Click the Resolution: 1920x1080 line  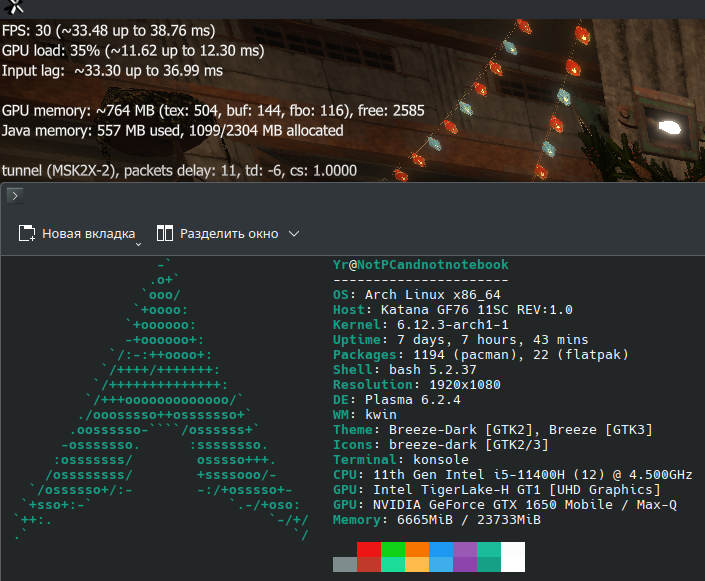tap(416, 384)
